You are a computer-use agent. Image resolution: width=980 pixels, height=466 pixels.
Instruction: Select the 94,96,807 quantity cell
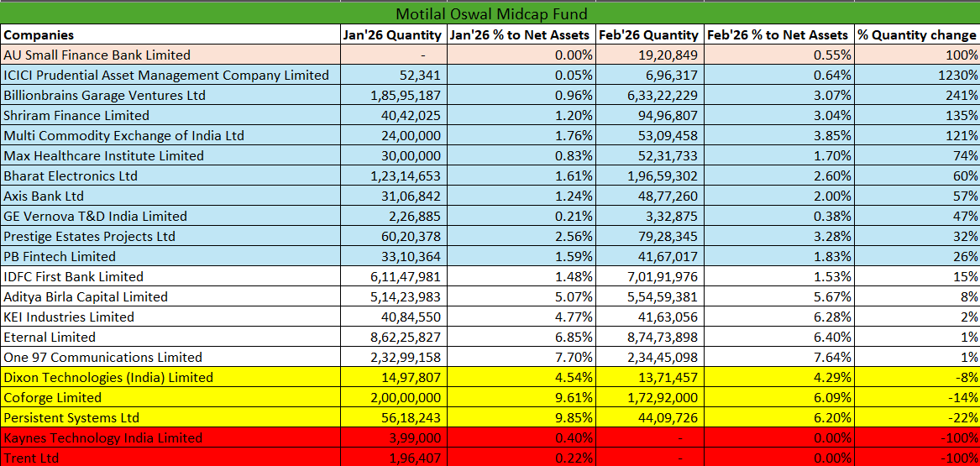[650, 116]
